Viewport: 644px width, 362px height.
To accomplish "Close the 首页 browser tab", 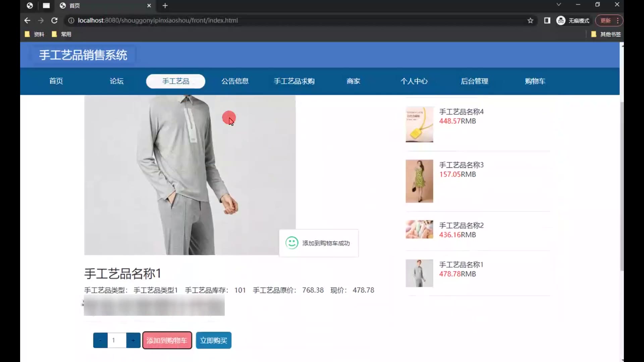I will tap(149, 5).
